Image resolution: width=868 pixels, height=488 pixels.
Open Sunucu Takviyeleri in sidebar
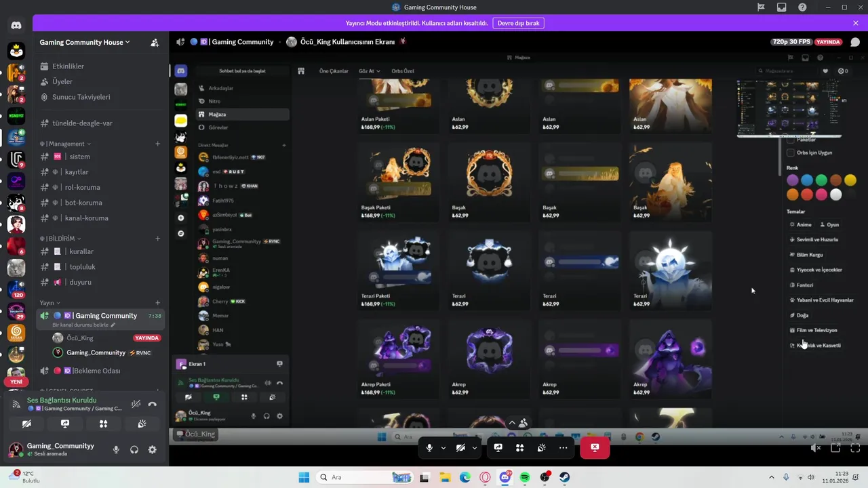102,97
